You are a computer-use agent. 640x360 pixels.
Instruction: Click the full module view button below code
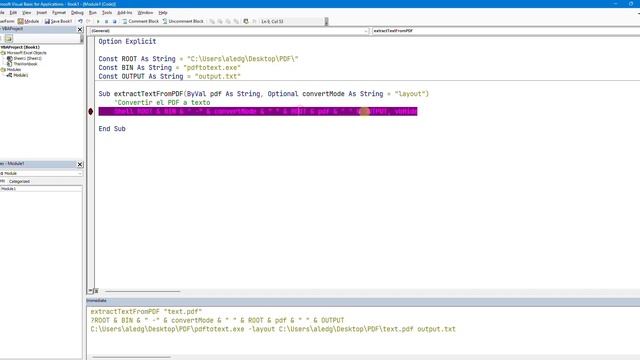click(96, 291)
